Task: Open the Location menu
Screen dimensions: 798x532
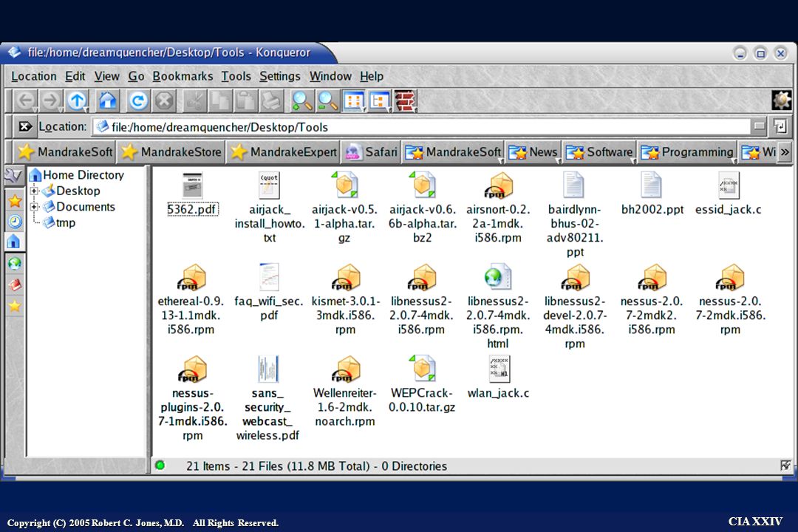Action: [x=33, y=76]
